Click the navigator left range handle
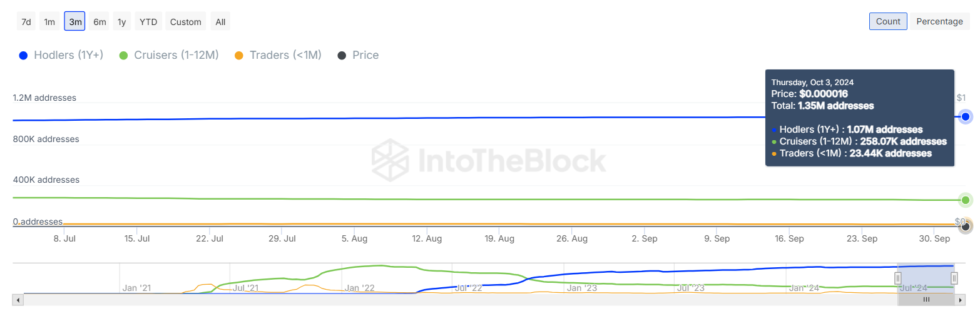Viewport: 980px width, 316px height. coord(898,278)
